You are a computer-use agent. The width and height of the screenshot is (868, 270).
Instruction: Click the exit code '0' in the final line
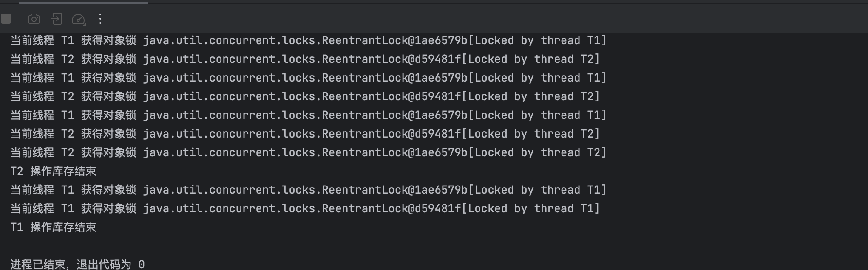pos(142,264)
